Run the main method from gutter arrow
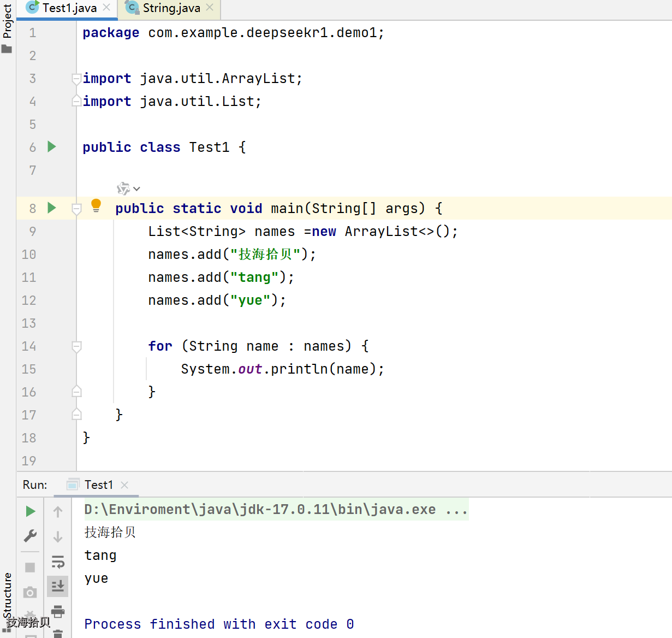 click(x=52, y=208)
